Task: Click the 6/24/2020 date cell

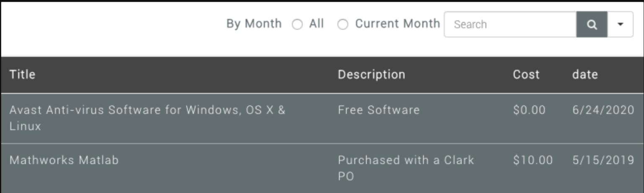Action: tap(603, 110)
